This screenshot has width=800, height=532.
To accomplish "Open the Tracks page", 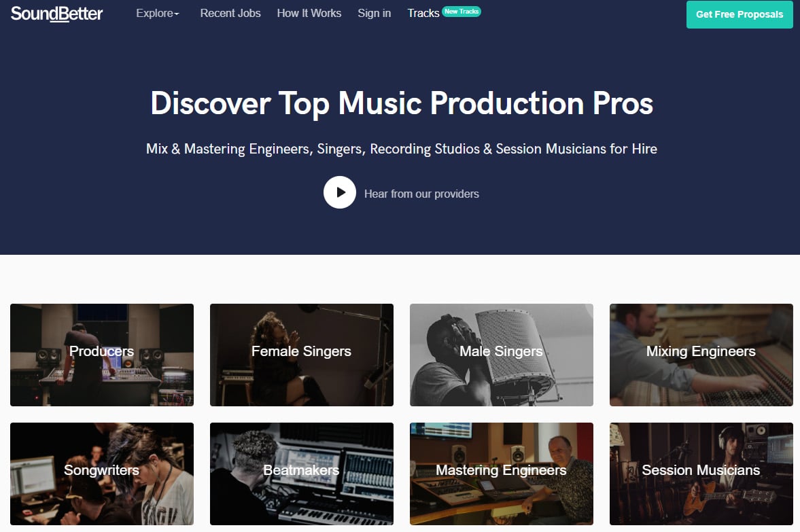I will tap(423, 14).
